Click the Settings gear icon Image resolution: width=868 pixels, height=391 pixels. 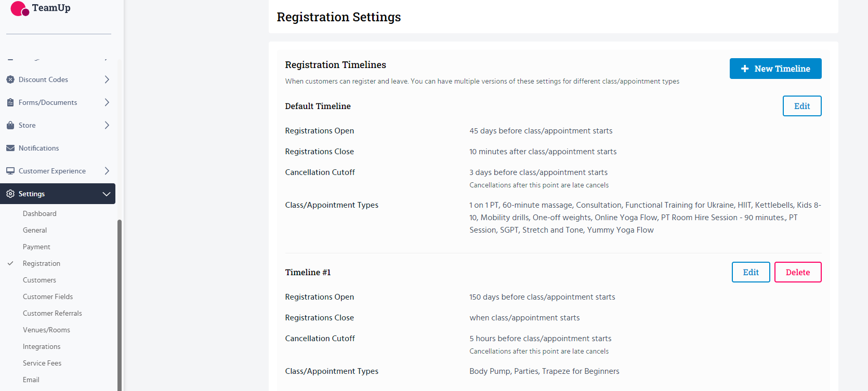tap(10, 194)
